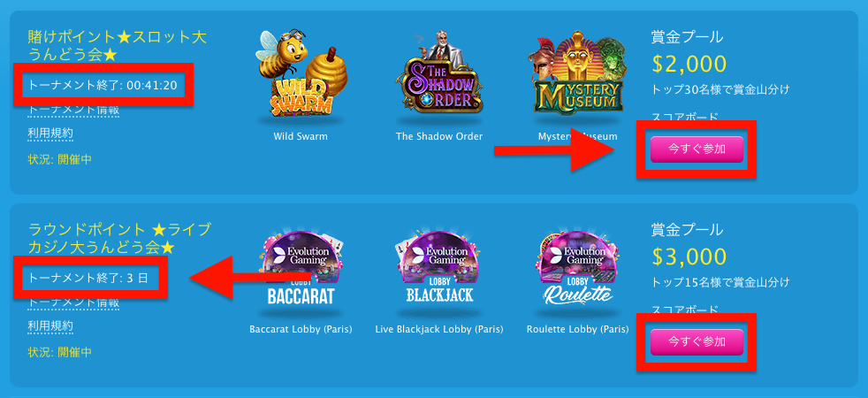The height and width of the screenshot is (398, 868).
Task: Open トーナメント情報 for the slot tournament
Action: [73, 110]
